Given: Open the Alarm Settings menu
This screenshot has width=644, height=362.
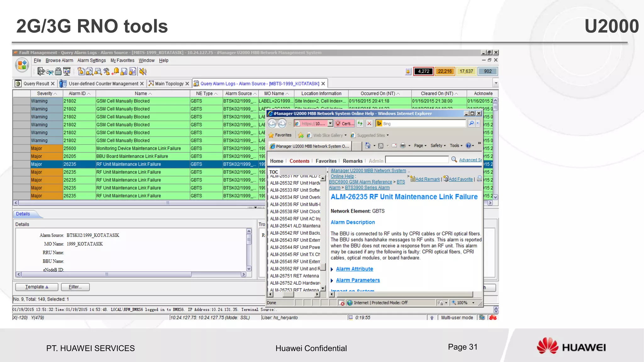Looking at the screenshot, I should [92, 60].
